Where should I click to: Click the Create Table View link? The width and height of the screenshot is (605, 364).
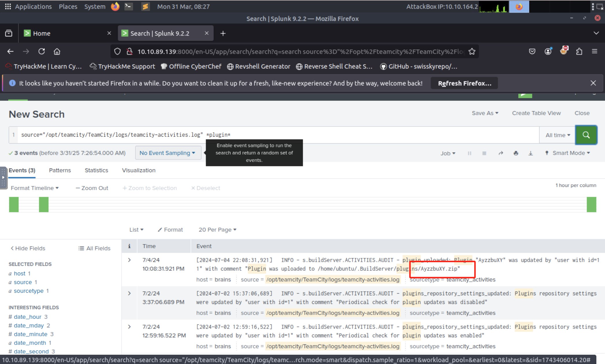(536, 113)
